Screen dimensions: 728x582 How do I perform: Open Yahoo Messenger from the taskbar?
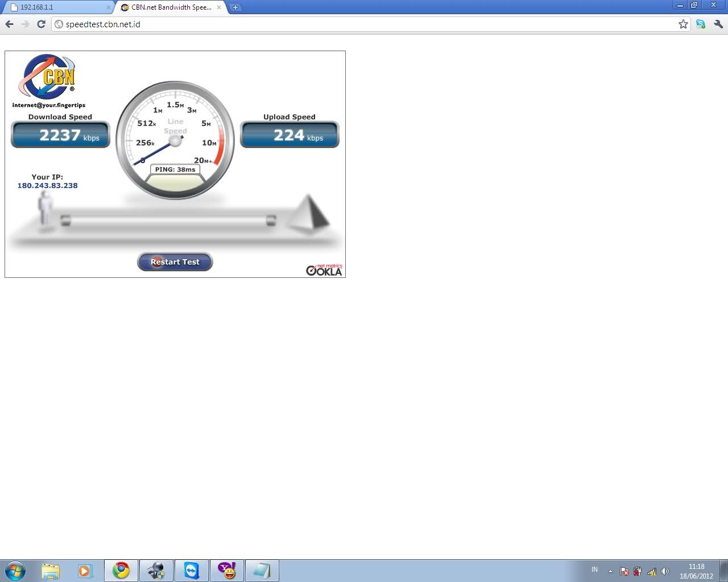coord(227,570)
